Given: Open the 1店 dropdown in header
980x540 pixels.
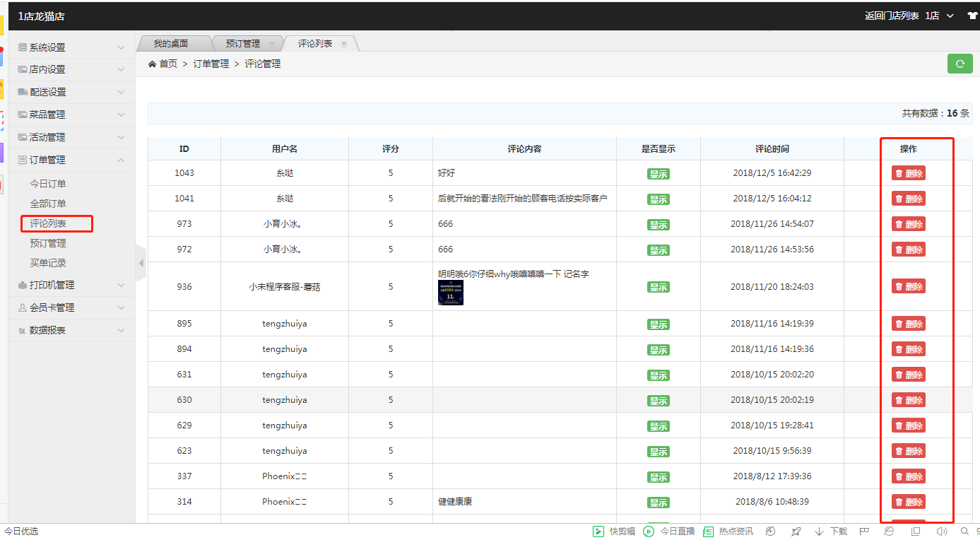Looking at the screenshot, I should [x=940, y=16].
